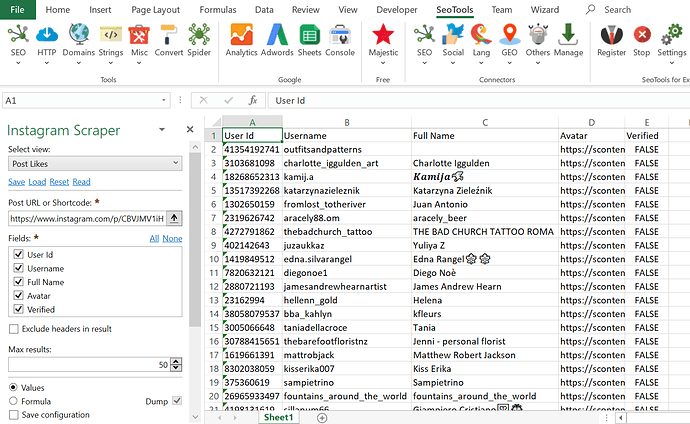The height and width of the screenshot is (424, 690).
Task: Uncheck the User Id field checkbox
Action: (x=18, y=254)
